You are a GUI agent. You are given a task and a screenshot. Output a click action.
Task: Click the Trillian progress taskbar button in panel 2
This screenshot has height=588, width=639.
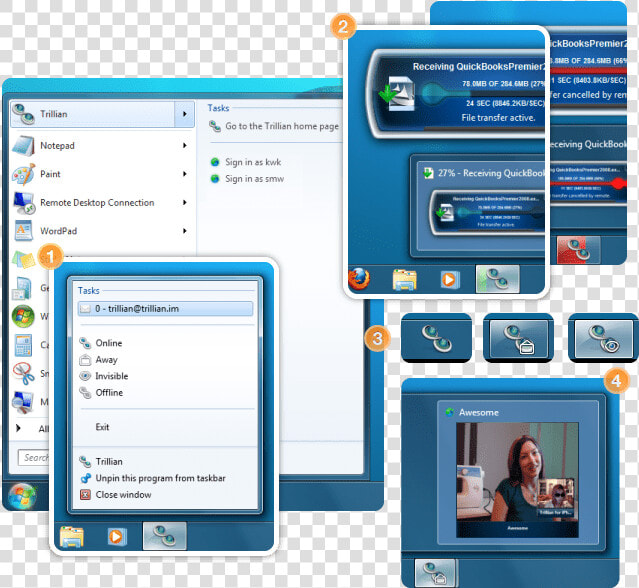point(498,279)
